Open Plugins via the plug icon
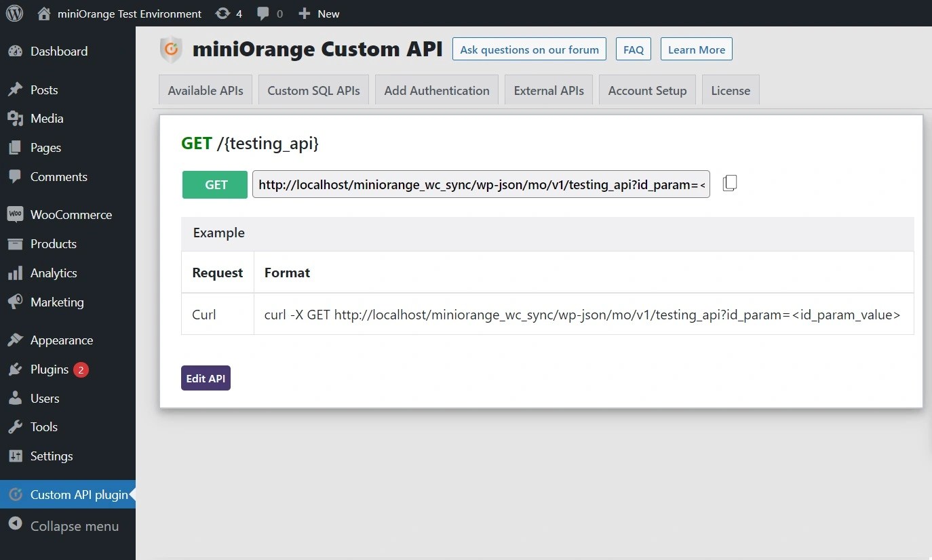 pos(16,369)
